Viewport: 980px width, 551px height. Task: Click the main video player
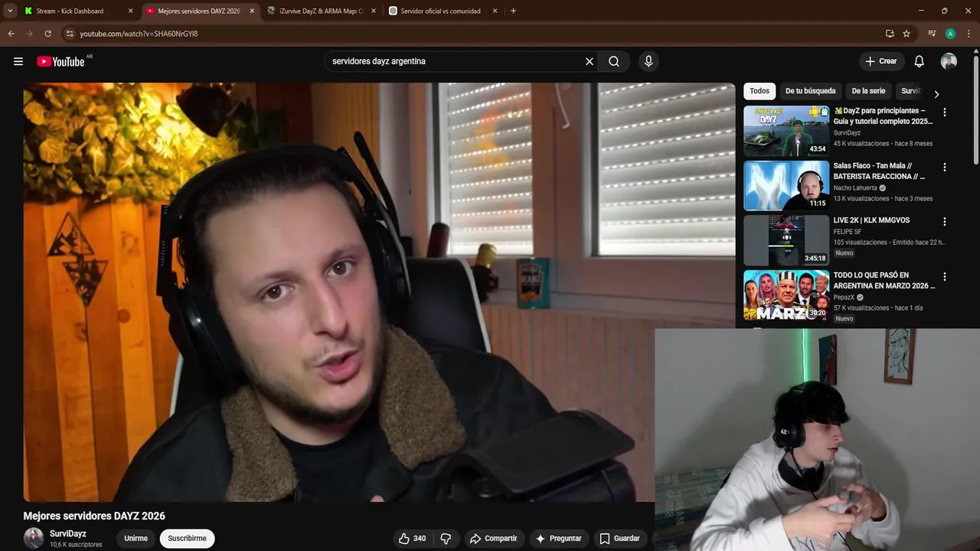[379, 292]
